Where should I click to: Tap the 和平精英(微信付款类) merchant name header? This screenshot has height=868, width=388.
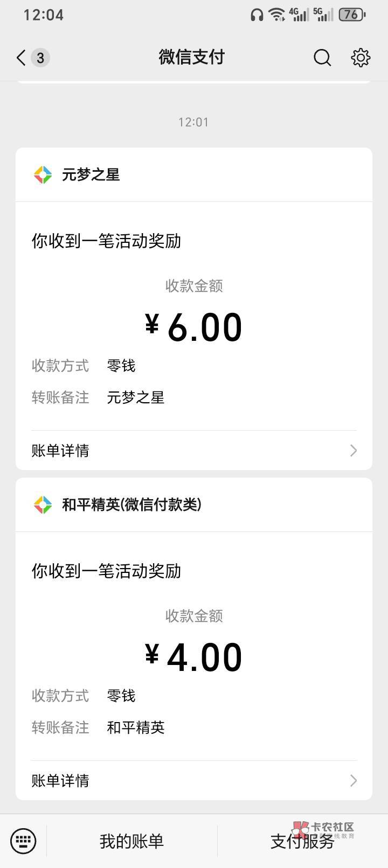tap(131, 505)
